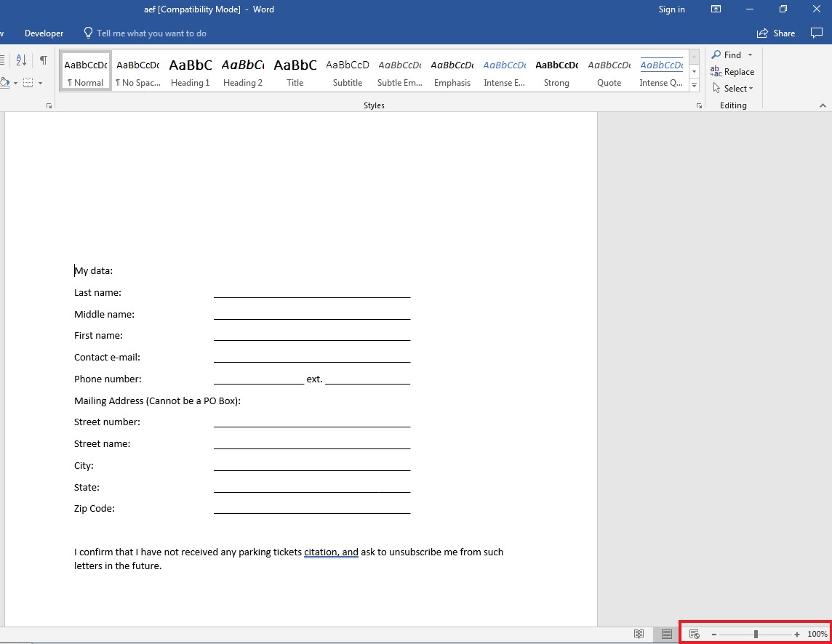Switch to Web Layout view icon
Screen dimensions: 832x644
click(x=694, y=635)
